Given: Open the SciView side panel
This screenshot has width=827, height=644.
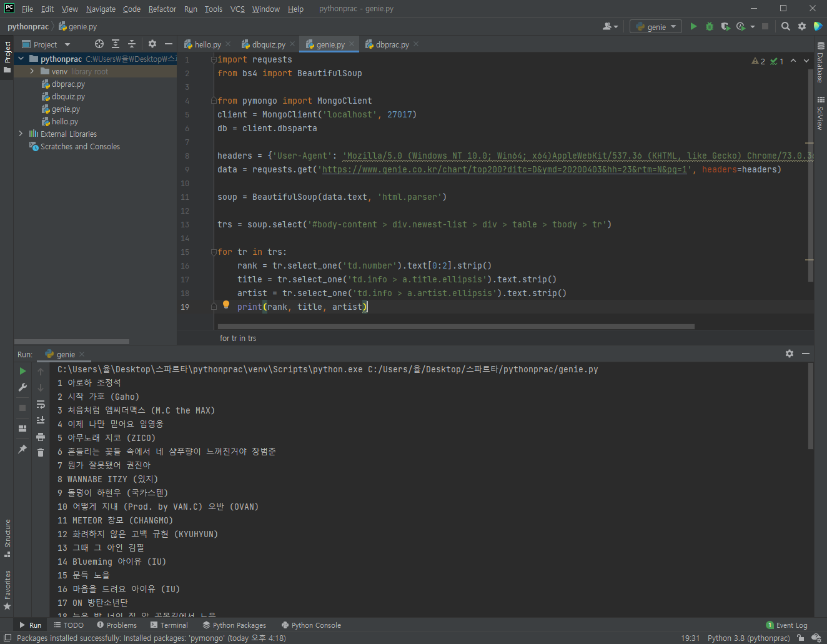Looking at the screenshot, I should click(820, 113).
